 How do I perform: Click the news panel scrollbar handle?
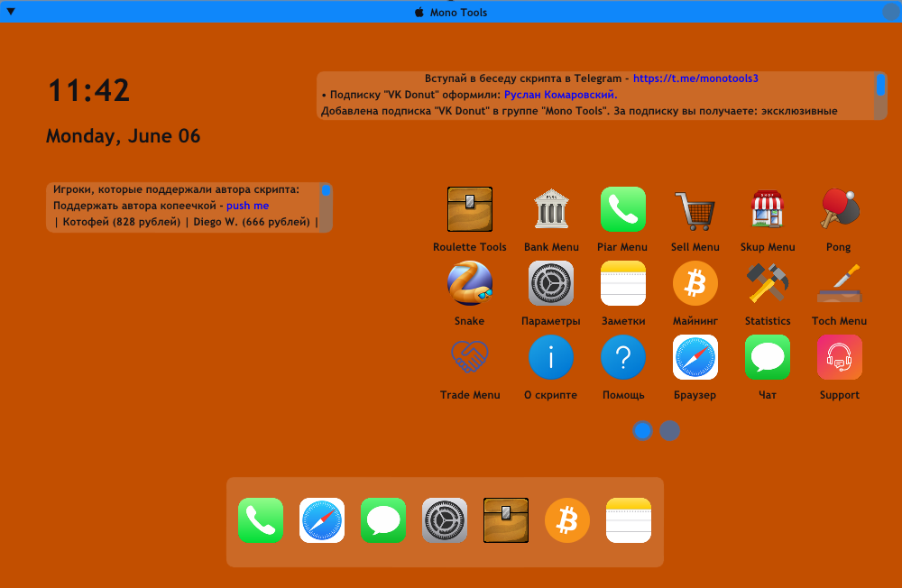880,85
